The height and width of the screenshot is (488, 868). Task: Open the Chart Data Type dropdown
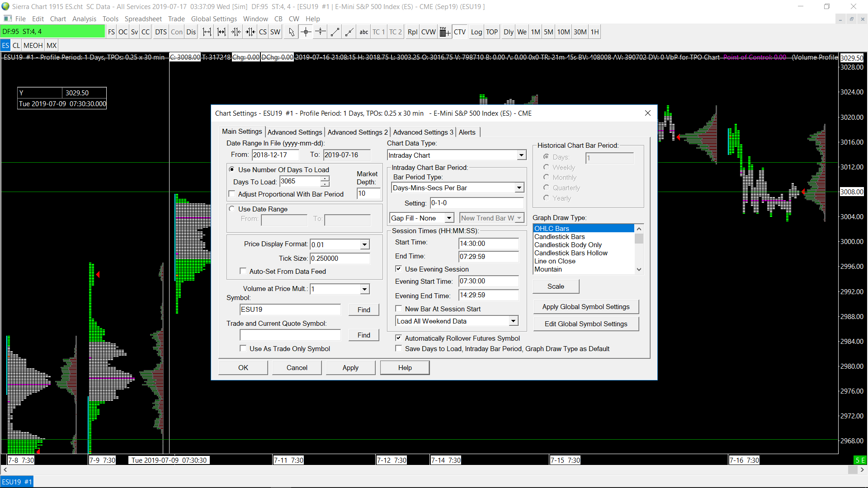click(x=521, y=155)
